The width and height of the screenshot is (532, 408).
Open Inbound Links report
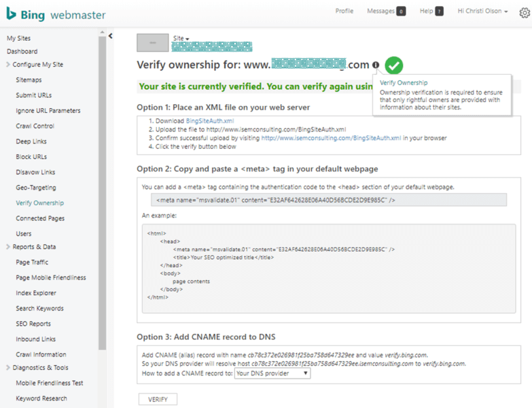coord(35,339)
